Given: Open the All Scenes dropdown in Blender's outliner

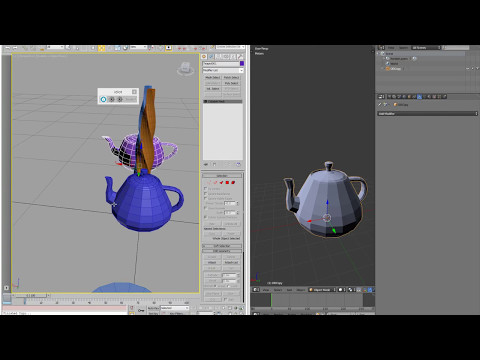Looking at the screenshot, I should 426,48.
